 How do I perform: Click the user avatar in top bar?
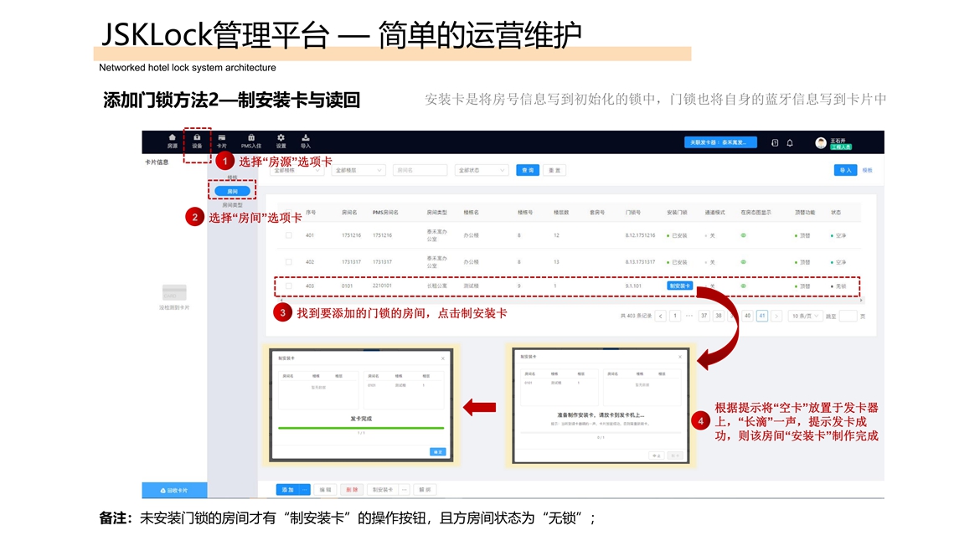(821, 143)
